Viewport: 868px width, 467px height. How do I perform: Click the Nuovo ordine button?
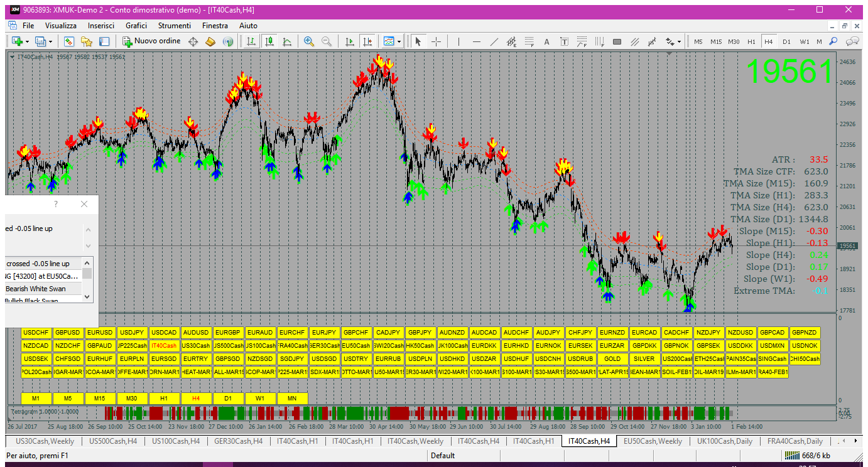tap(151, 41)
